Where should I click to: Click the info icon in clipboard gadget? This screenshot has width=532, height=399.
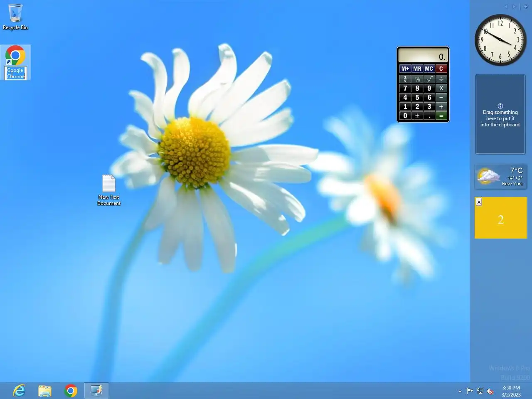coord(500,106)
